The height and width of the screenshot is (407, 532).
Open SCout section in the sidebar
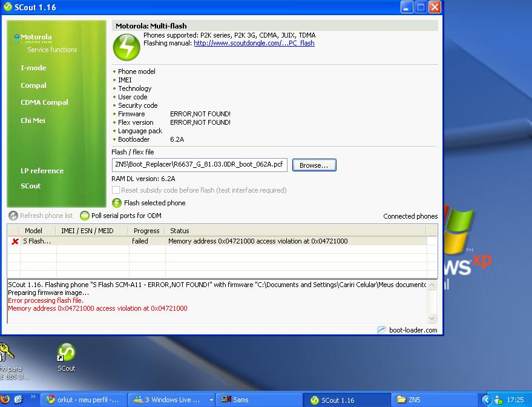pyautogui.click(x=30, y=186)
